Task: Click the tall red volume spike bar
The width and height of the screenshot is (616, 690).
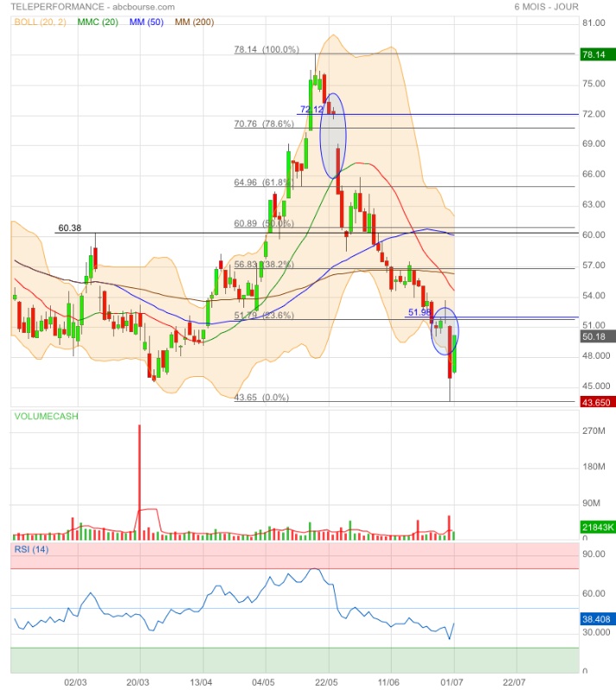Action: [140, 482]
